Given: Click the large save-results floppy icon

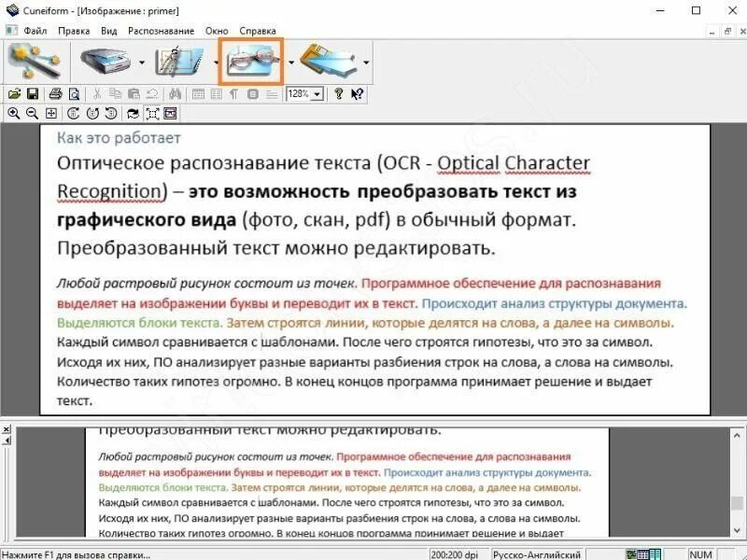Looking at the screenshot, I should (x=329, y=61).
